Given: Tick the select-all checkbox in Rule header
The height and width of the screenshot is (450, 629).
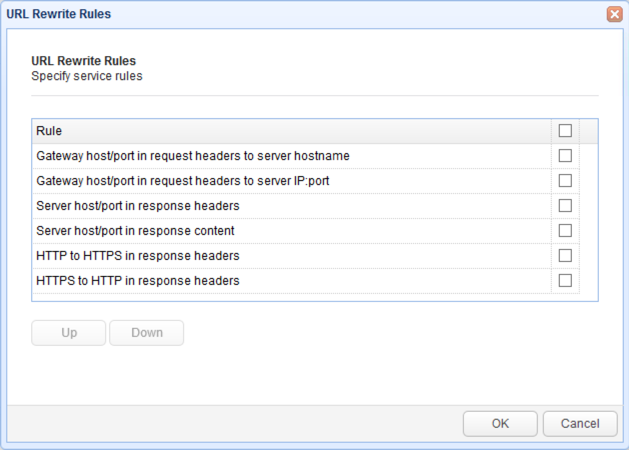Looking at the screenshot, I should [x=565, y=130].
